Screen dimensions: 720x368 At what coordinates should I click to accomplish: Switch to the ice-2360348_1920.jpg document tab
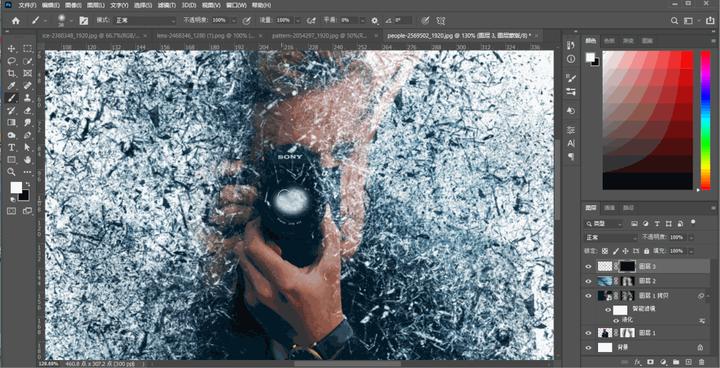click(x=90, y=35)
